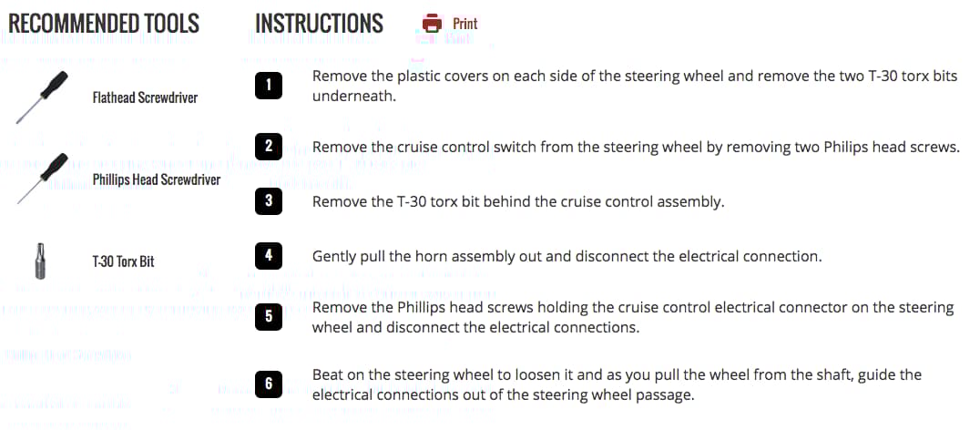
Task: Select the Phillips Head Screwdriver label
Action: click(x=157, y=179)
